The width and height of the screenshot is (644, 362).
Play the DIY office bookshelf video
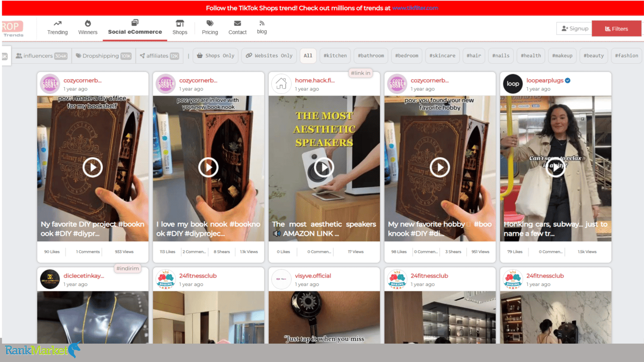pyautogui.click(x=92, y=167)
